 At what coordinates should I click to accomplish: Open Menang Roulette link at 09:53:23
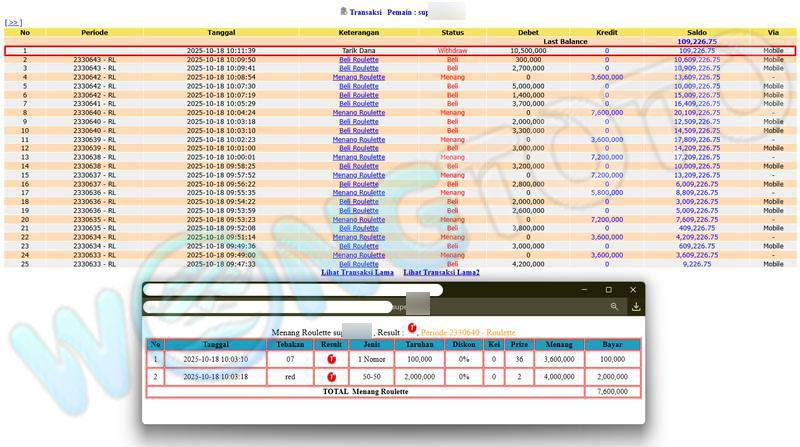[359, 219]
